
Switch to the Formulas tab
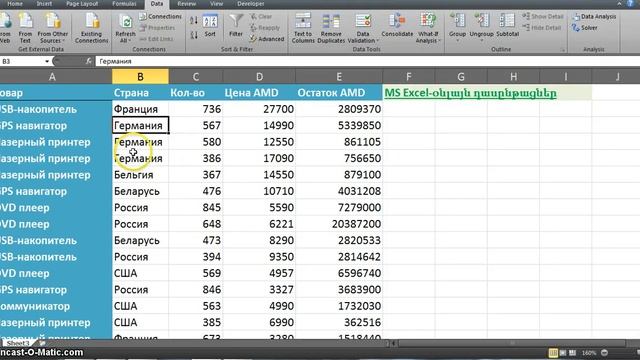(x=124, y=4)
